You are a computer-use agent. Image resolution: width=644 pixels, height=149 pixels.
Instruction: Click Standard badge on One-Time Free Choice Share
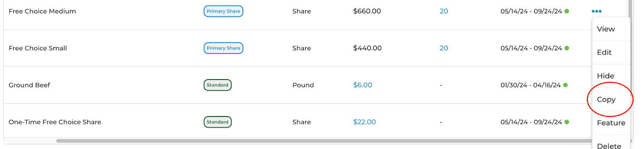tap(217, 122)
